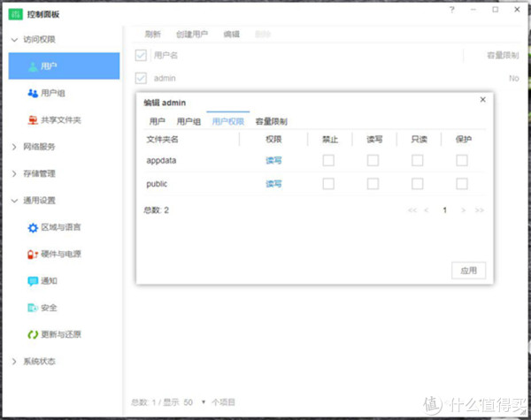Tick the admin user row checkbox
Screen dimensions: 531x420
pos(141,79)
